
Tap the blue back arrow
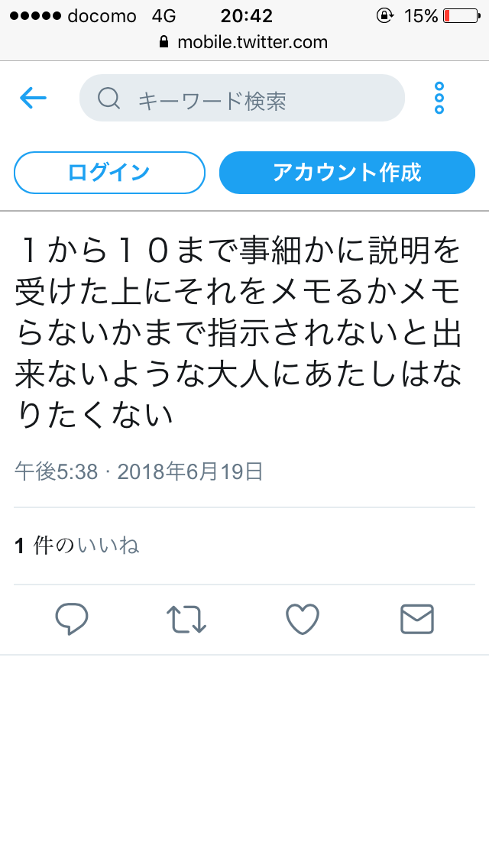tap(33, 99)
